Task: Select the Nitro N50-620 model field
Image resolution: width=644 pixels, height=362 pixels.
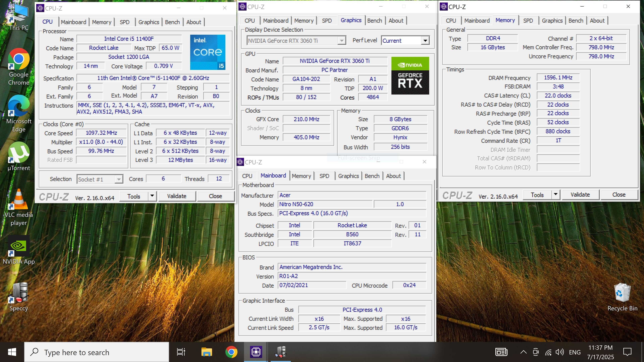Action: tap(325, 204)
